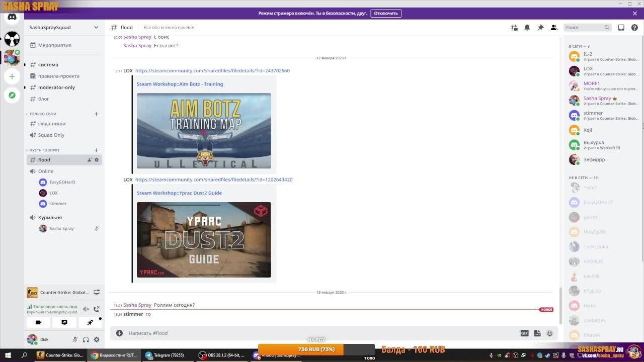
Task: Edit flood channel gear icon
Action: [x=97, y=160]
